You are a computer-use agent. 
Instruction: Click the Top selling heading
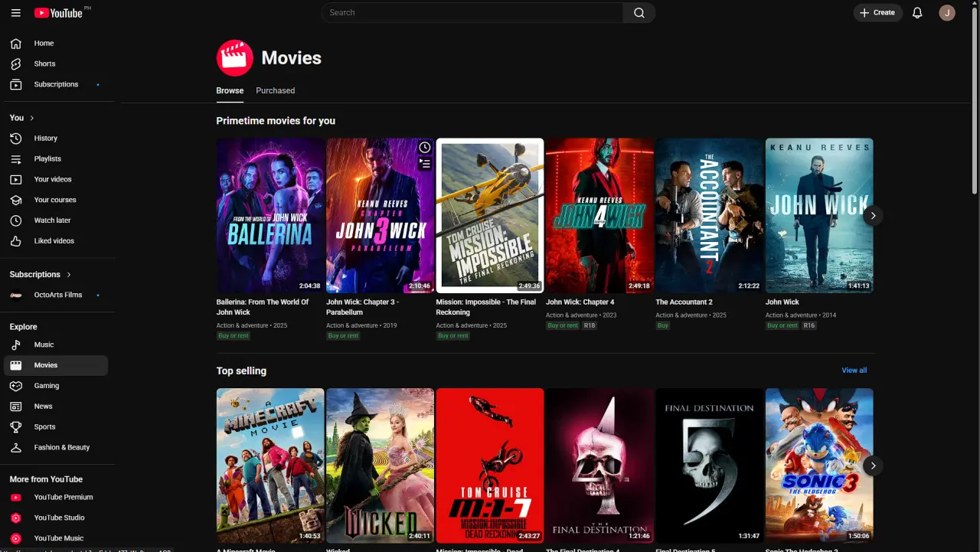click(x=241, y=371)
